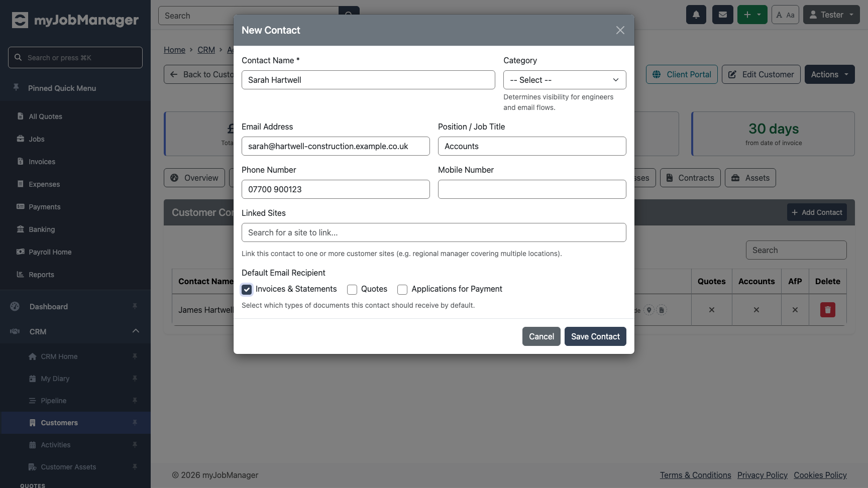Pin the Customer Assets item
The image size is (868, 488).
[x=135, y=467]
